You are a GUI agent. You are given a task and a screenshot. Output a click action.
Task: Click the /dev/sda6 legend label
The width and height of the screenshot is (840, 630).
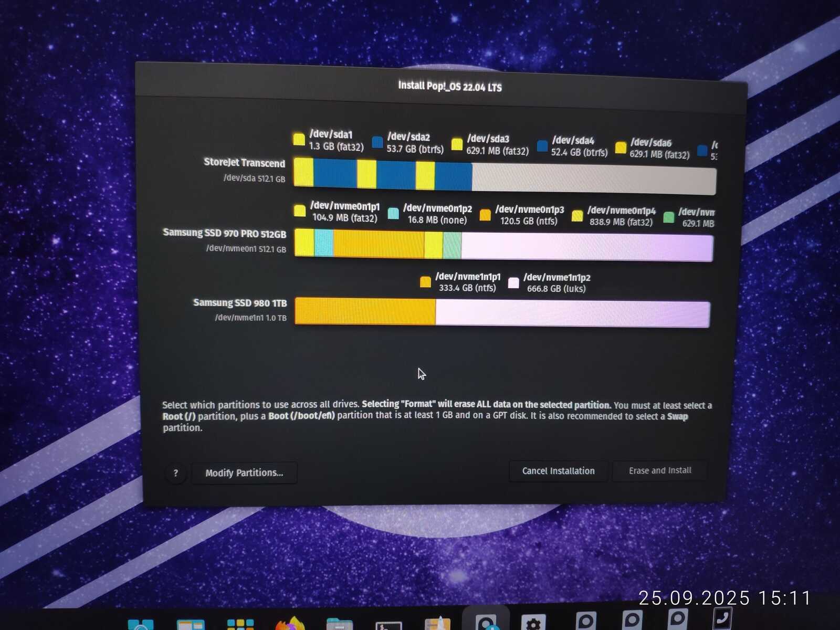pyautogui.click(x=651, y=143)
